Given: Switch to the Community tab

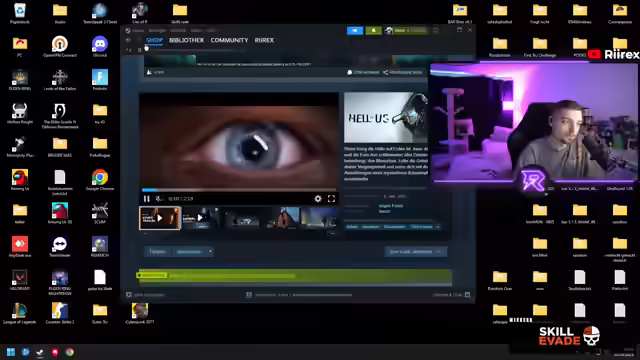Looking at the screenshot, I should (229, 40).
